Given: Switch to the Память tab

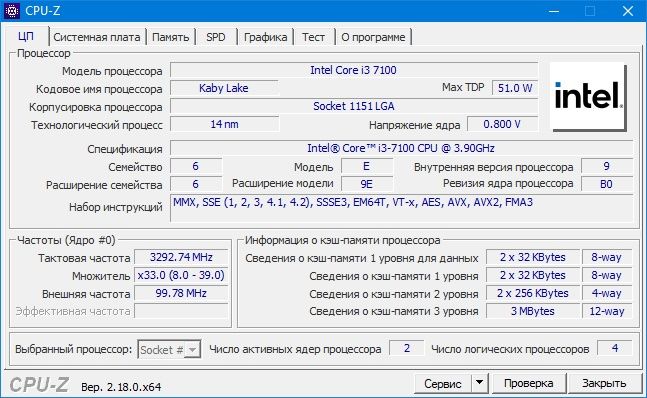Looking at the screenshot, I should (x=170, y=37).
